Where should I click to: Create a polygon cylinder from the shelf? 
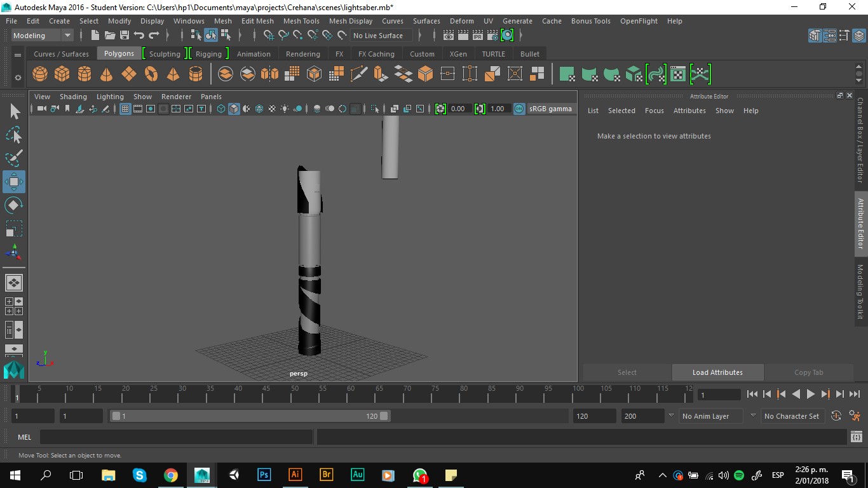point(85,74)
